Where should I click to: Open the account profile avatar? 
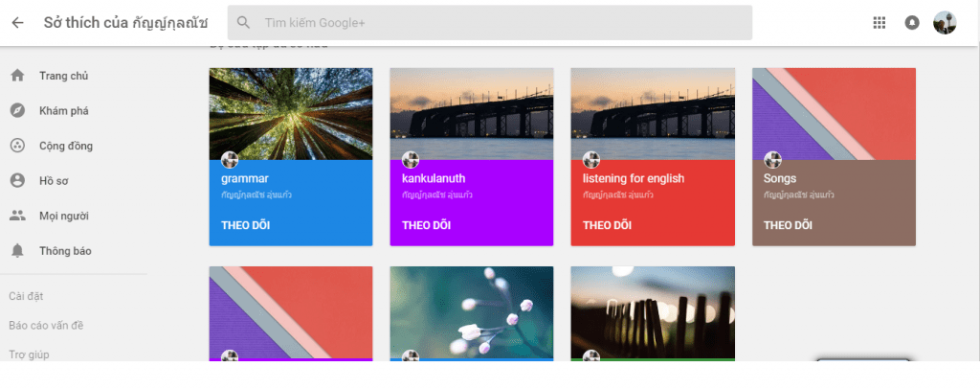945,23
